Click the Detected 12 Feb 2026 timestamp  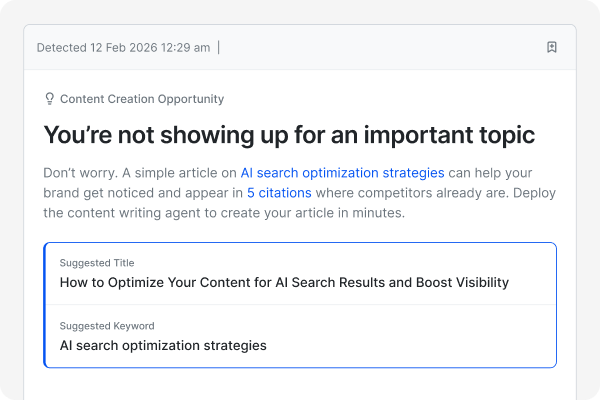123,47
